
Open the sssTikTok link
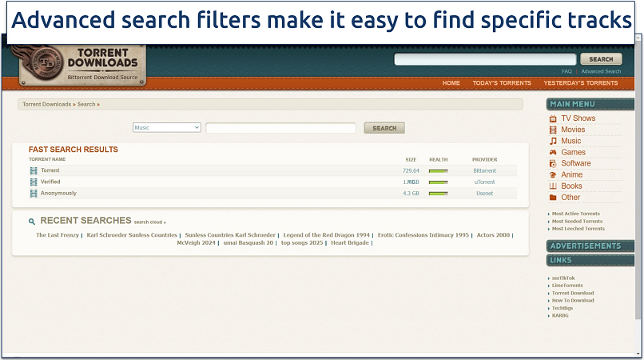coord(563,278)
